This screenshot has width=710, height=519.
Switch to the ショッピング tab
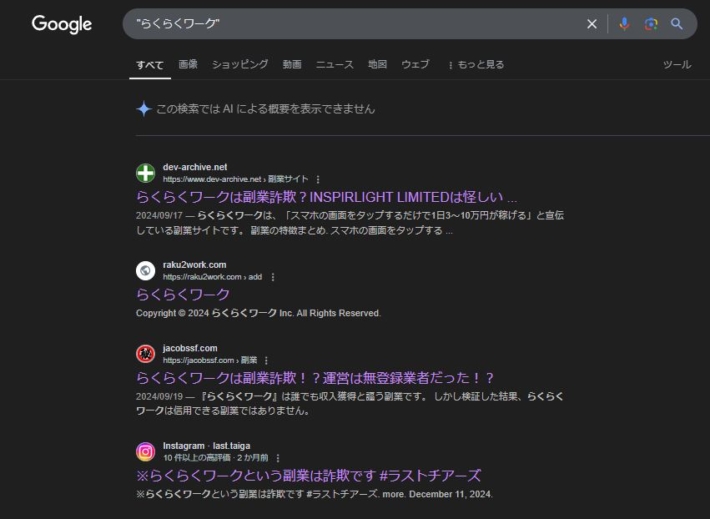240,64
